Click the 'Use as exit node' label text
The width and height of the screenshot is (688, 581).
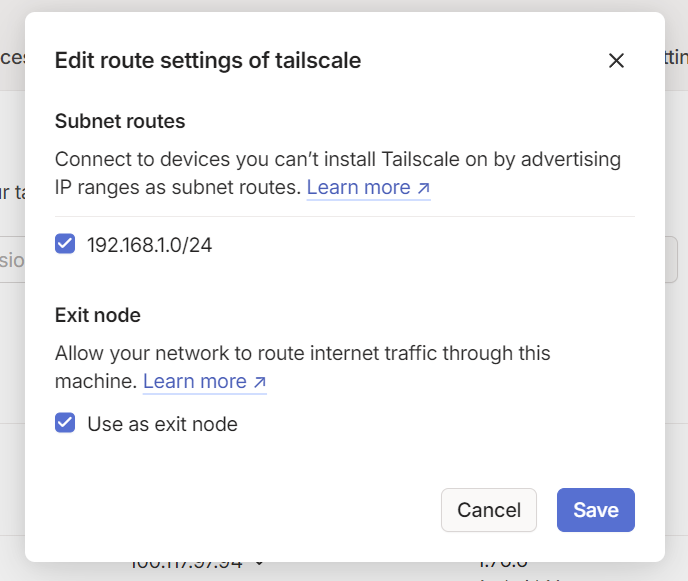[162, 424]
